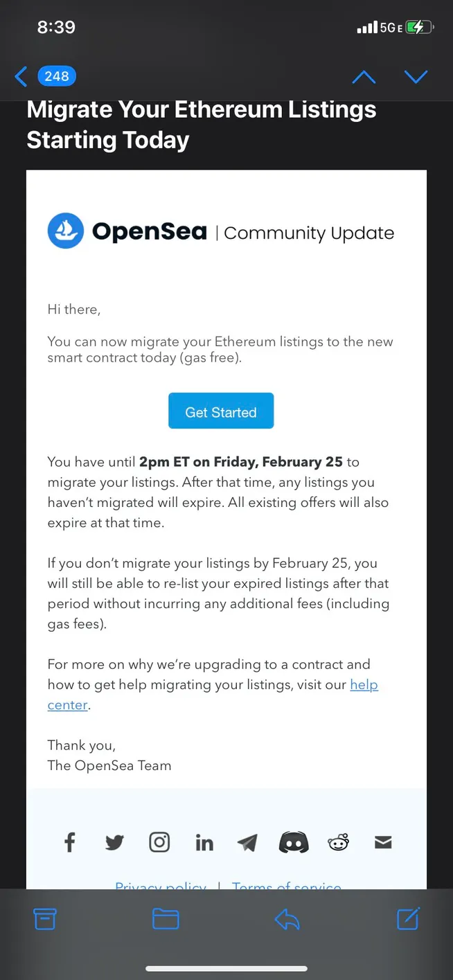Tap the Instagram icon
This screenshot has width=453, height=980.
[159, 842]
